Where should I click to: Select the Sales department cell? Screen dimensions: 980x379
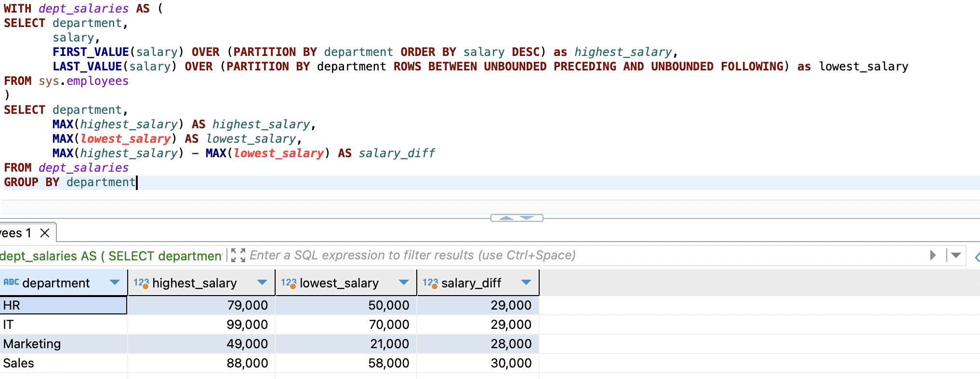tap(63, 363)
